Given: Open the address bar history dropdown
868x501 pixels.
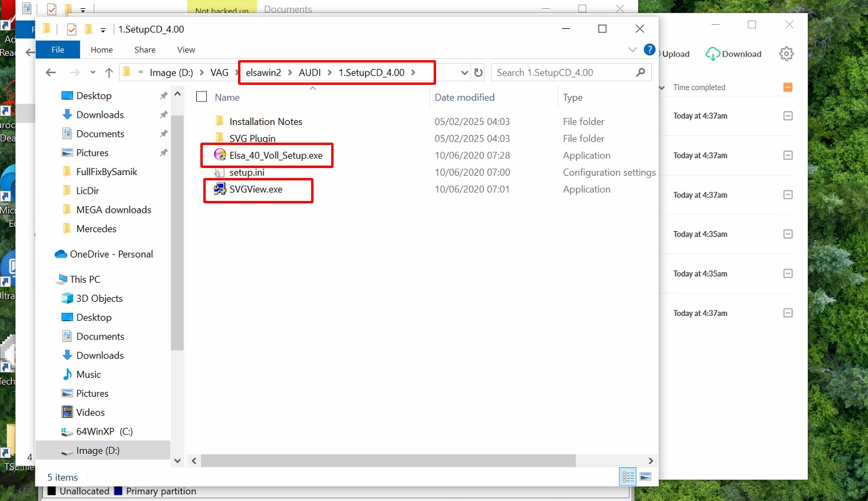Looking at the screenshot, I should click(x=464, y=72).
